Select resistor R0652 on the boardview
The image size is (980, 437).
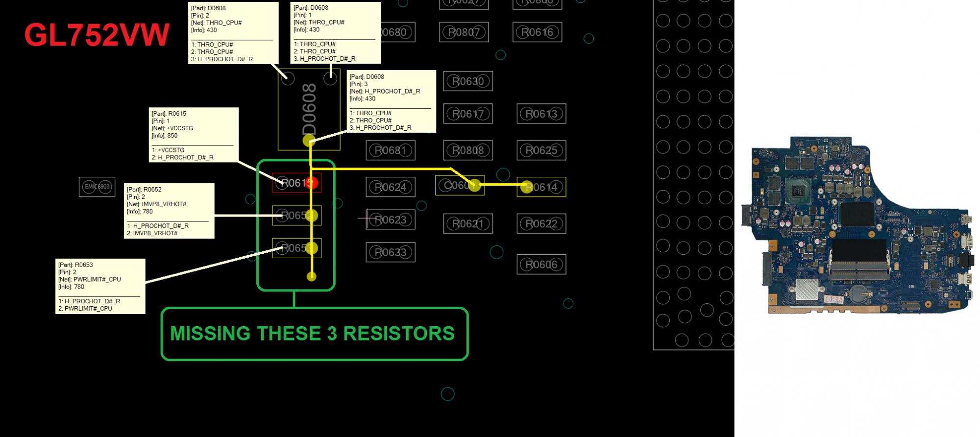pos(296,216)
